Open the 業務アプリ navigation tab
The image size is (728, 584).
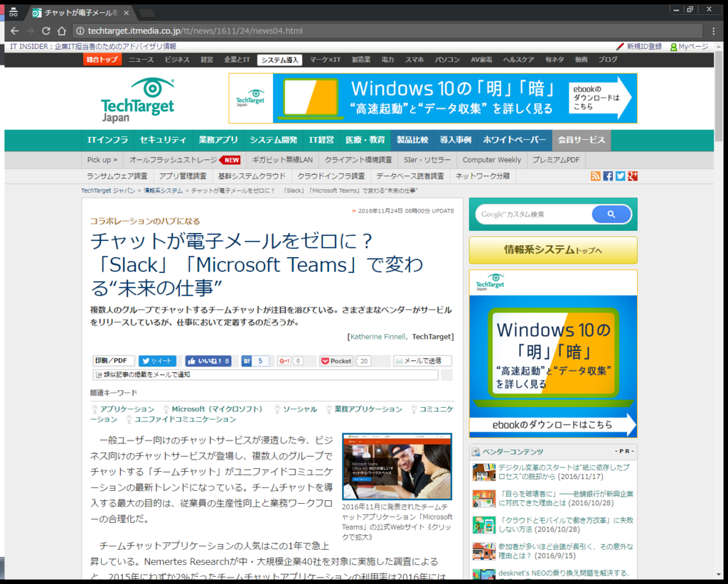coord(218,140)
